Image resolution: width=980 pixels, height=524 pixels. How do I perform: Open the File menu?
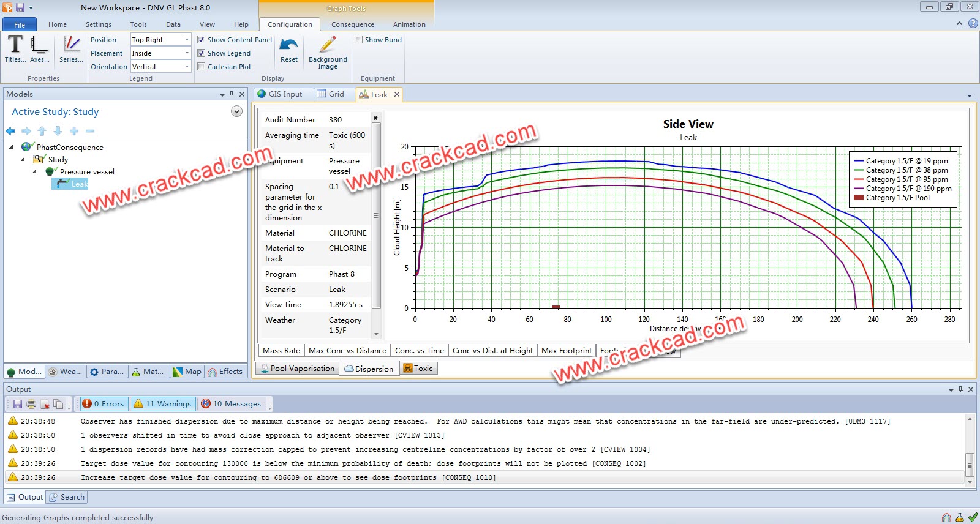pos(20,24)
